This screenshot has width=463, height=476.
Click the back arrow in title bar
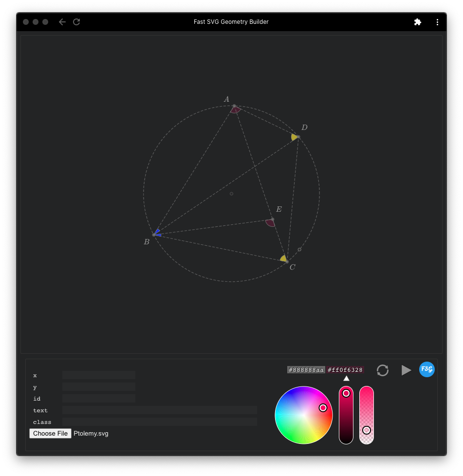pos(62,22)
